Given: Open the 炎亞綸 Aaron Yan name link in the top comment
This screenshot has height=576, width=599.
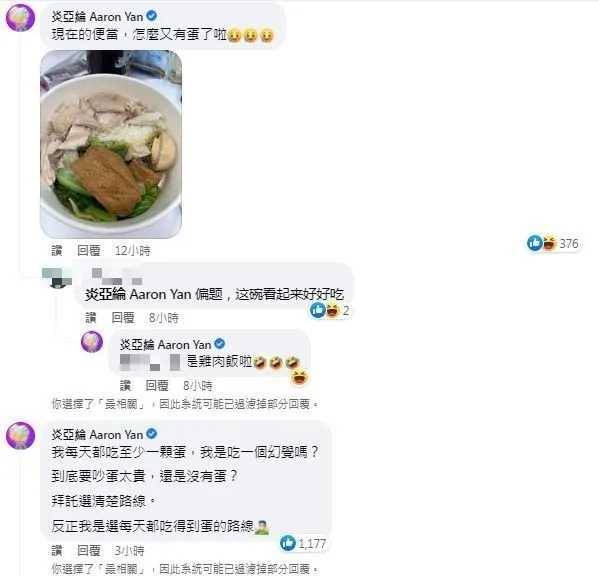Looking at the screenshot, I should (97, 17).
